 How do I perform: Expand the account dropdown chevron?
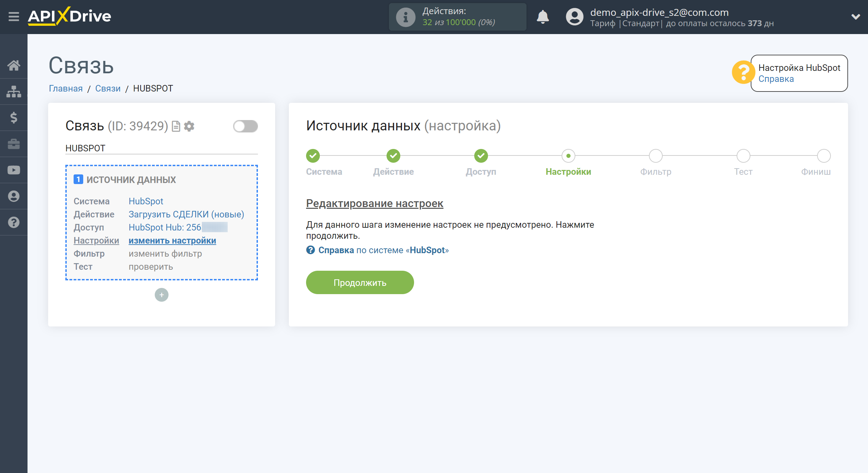pos(856,17)
